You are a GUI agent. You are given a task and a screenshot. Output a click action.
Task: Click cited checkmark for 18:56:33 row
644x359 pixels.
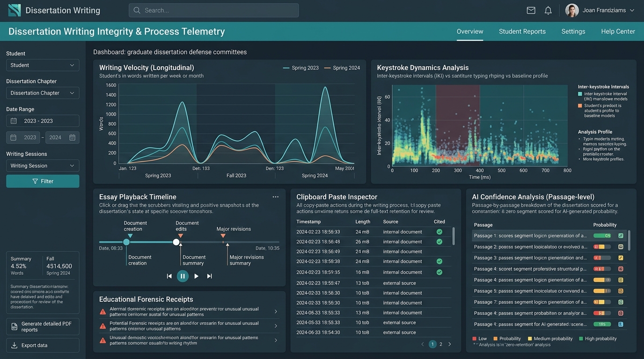click(439, 232)
